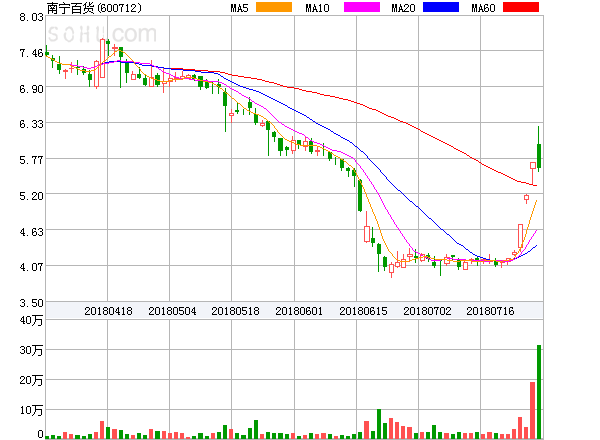The image size is (600, 440).
Task: Click the 30万 volume axis label
Action: point(31,350)
